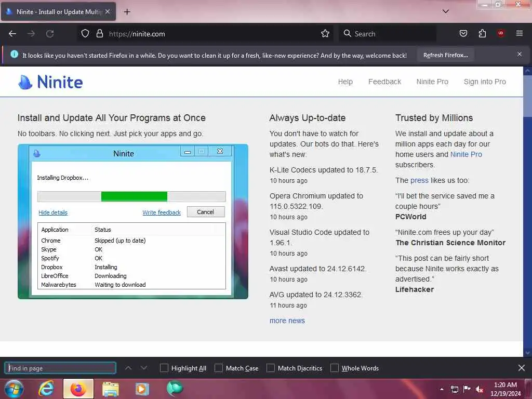
Task: Open the Feedback nav link
Action: tap(385, 82)
